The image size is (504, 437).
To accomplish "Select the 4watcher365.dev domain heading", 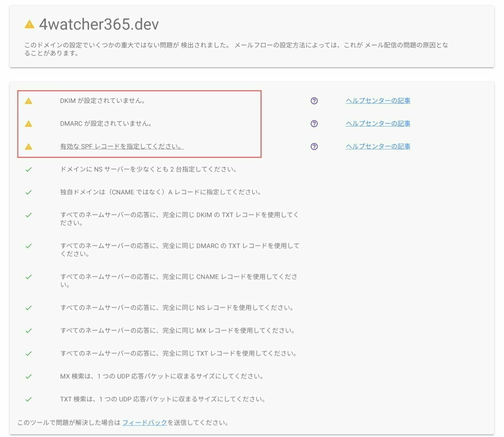I will pyautogui.click(x=99, y=24).
